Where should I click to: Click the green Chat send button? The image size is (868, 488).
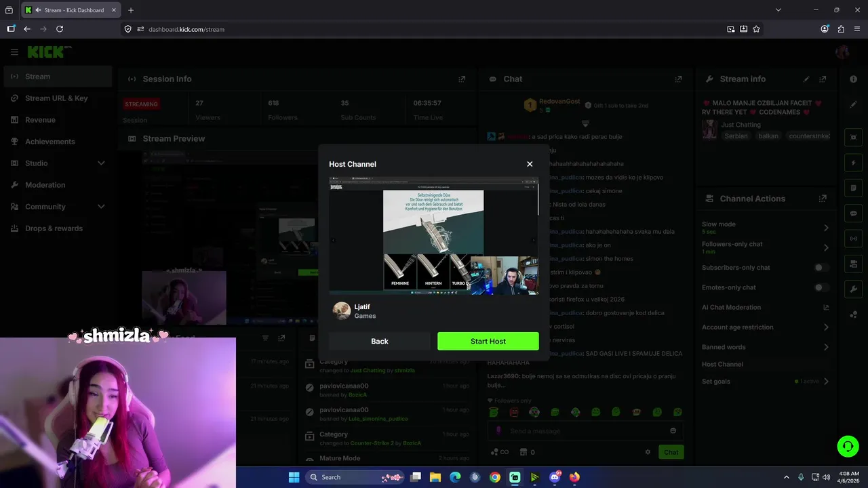pyautogui.click(x=671, y=452)
